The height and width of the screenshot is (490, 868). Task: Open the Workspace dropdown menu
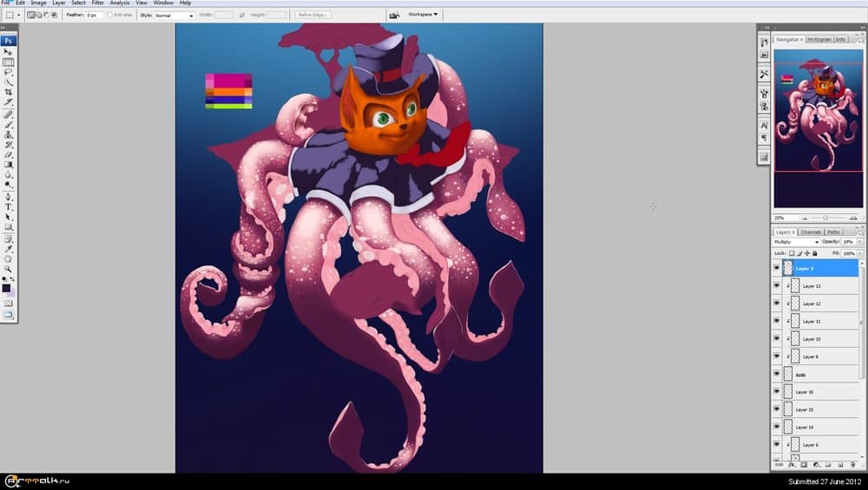pyautogui.click(x=424, y=15)
